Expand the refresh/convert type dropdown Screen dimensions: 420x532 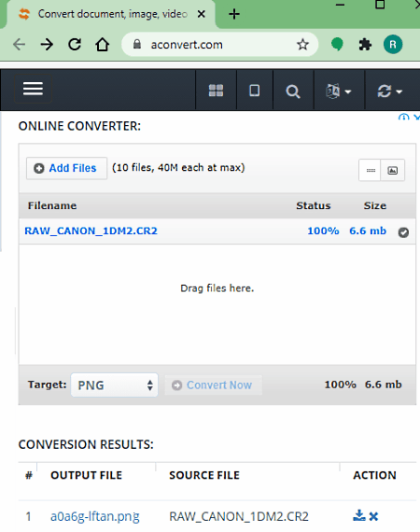[x=390, y=91]
